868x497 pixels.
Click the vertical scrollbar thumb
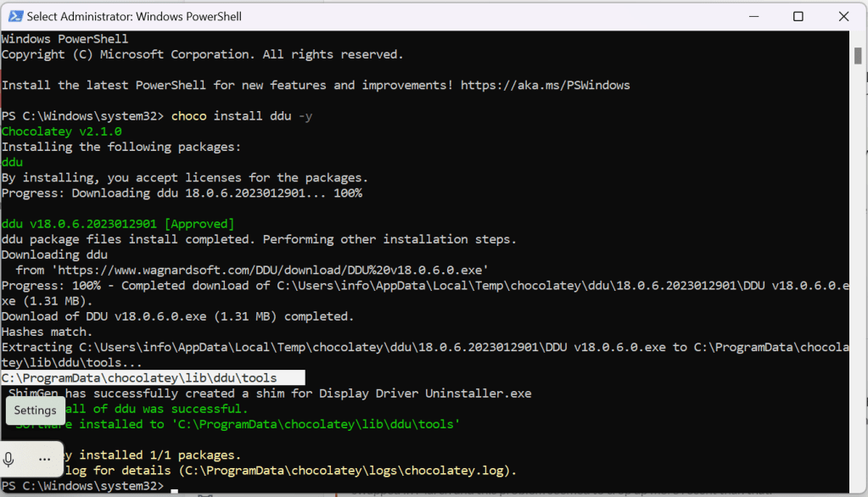click(858, 55)
